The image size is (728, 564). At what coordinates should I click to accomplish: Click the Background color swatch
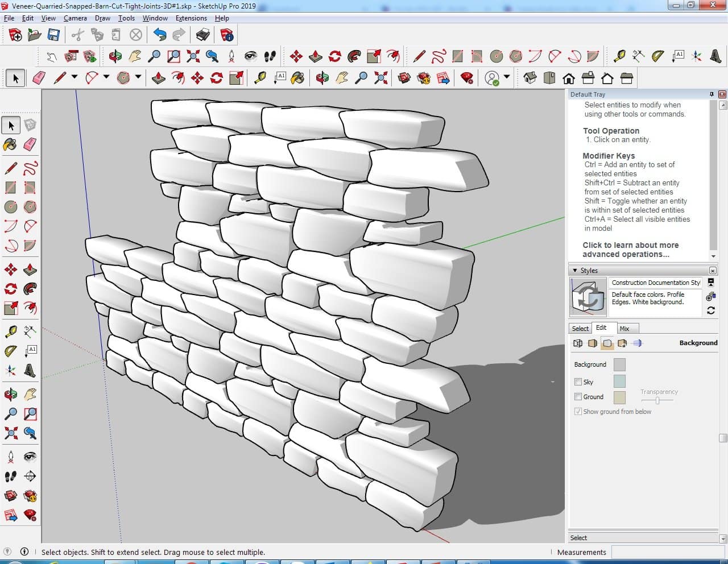point(619,364)
